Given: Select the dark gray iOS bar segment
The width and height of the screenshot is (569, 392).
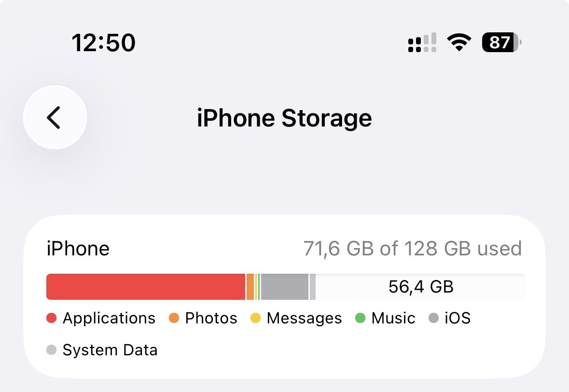Looking at the screenshot, I should (284, 287).
